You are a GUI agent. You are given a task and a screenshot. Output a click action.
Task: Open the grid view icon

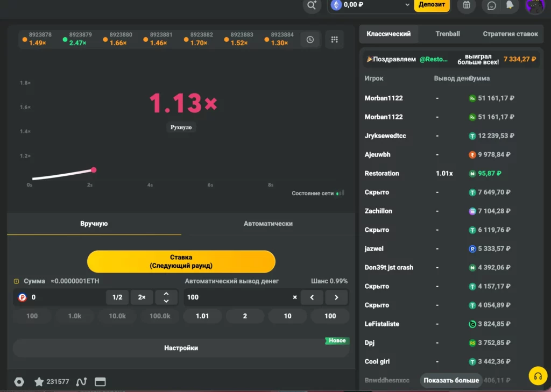click(x=335, y=40)
